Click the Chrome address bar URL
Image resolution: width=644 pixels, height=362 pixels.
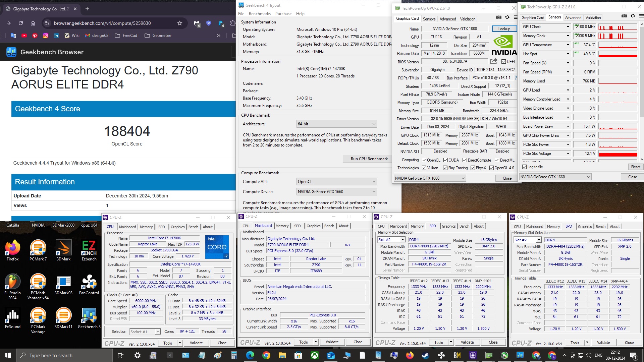102,23
